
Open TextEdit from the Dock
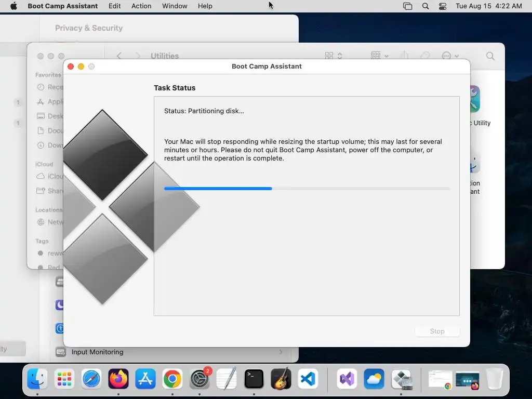227,379
